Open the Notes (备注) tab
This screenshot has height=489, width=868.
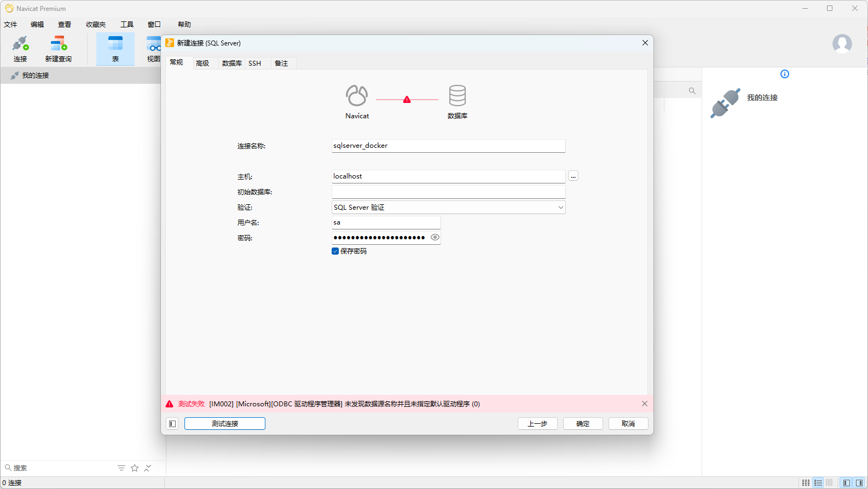[281, 64]
